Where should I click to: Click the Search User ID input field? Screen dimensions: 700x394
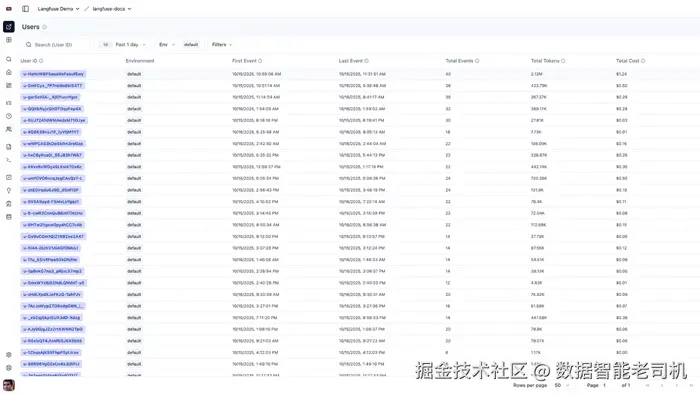pos(57,45)
